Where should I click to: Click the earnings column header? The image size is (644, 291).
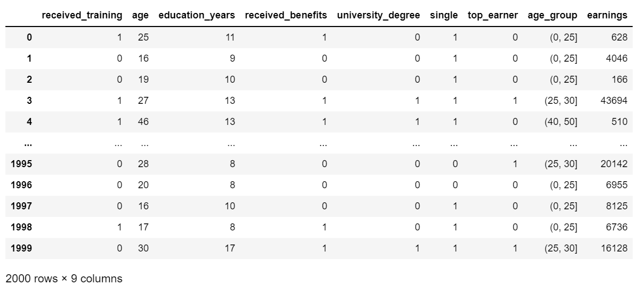(607, 15)
